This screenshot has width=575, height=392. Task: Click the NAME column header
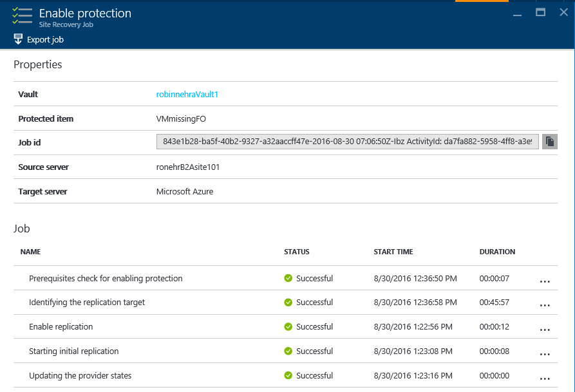[x=30, y=252]
